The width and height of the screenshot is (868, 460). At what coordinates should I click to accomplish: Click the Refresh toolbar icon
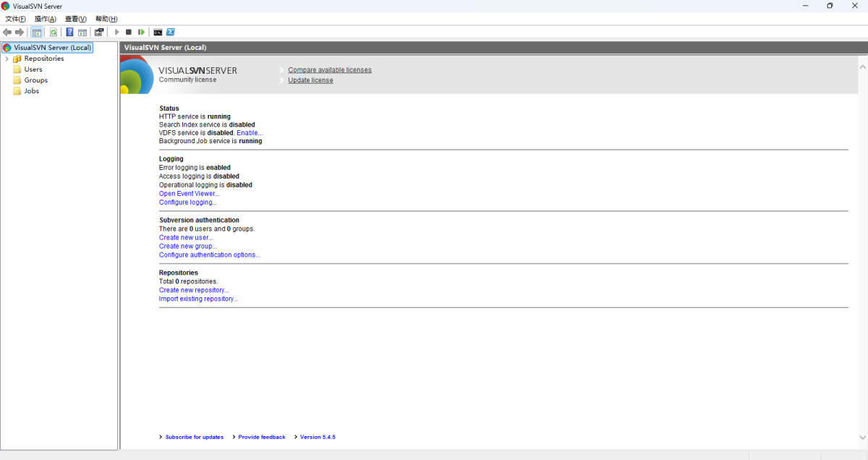[53, 32]
